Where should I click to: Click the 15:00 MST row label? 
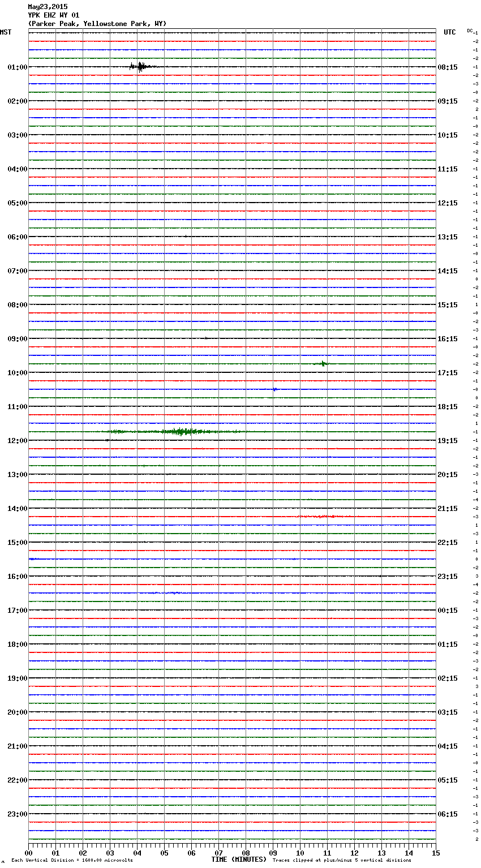(x=18, y=543)
